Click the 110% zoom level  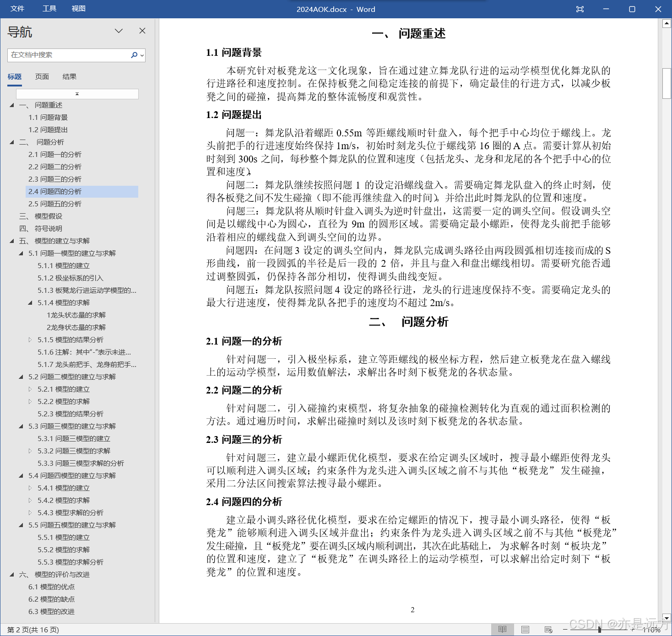(x=651, y=630)
